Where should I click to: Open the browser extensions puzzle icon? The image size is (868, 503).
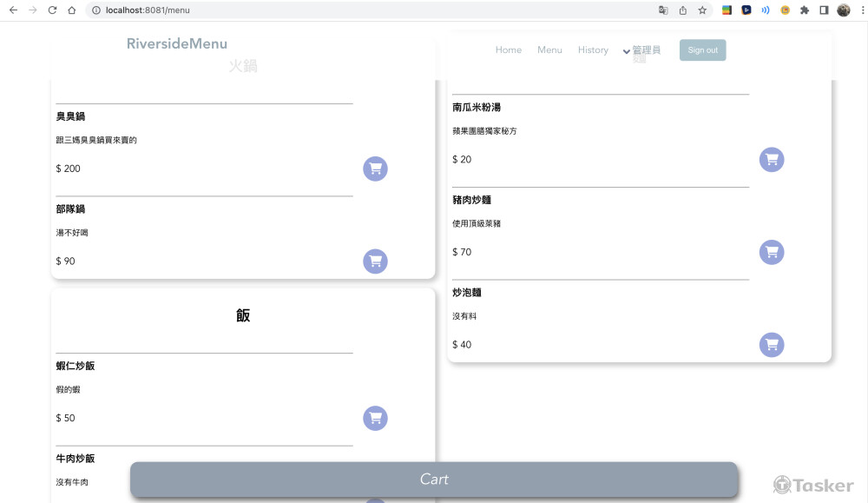[x=805, y=10]
